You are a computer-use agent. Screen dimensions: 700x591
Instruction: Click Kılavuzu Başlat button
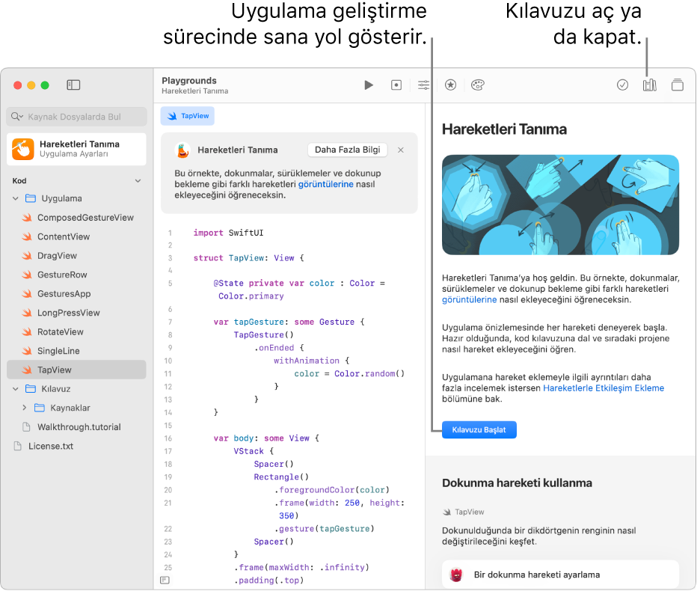[x=479, y=429]
